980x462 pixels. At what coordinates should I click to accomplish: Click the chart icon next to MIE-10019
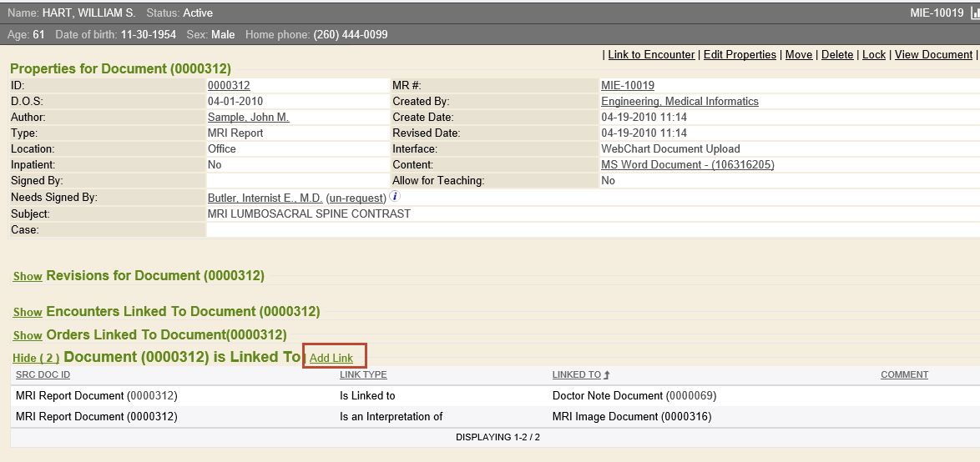(975, 13)
